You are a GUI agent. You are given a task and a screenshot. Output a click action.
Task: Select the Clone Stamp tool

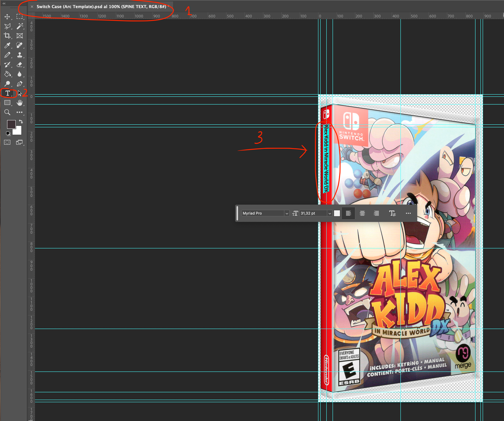point(19,55)
